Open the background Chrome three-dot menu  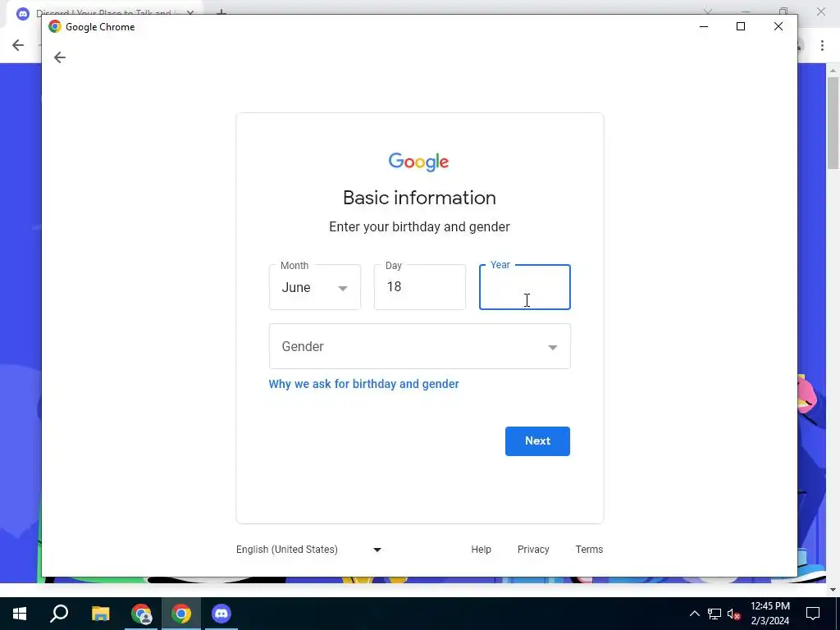coord(822,46)
